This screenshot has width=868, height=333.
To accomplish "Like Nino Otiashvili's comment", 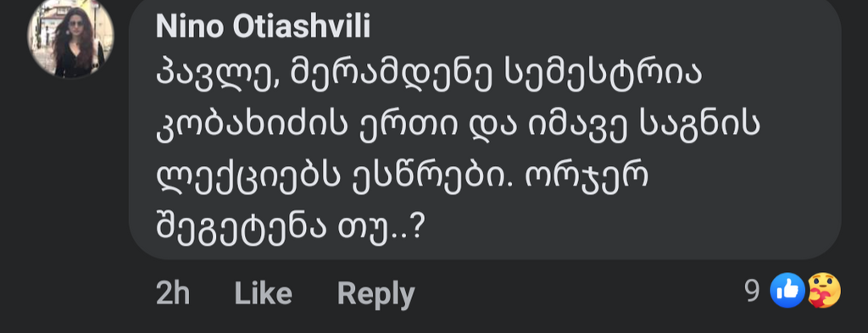I will [x=263, y=293].
